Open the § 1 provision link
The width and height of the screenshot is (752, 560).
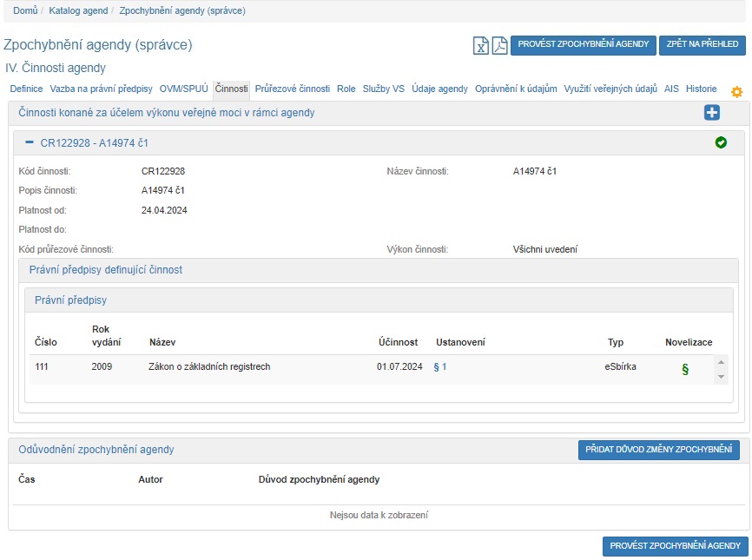(440, 367)
